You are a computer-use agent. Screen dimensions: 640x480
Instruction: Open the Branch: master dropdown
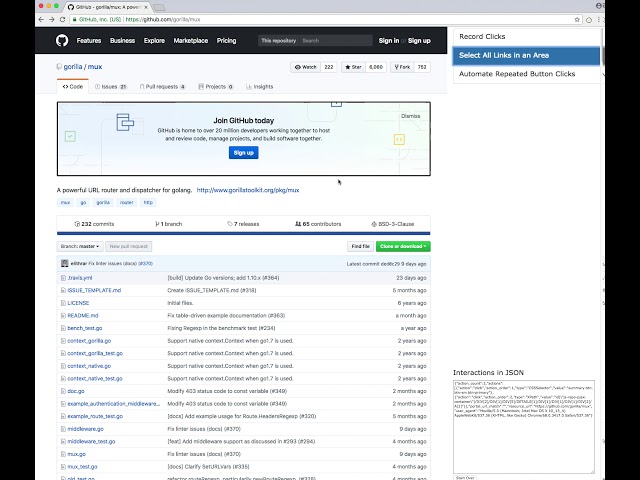click(x=80, y=246)
